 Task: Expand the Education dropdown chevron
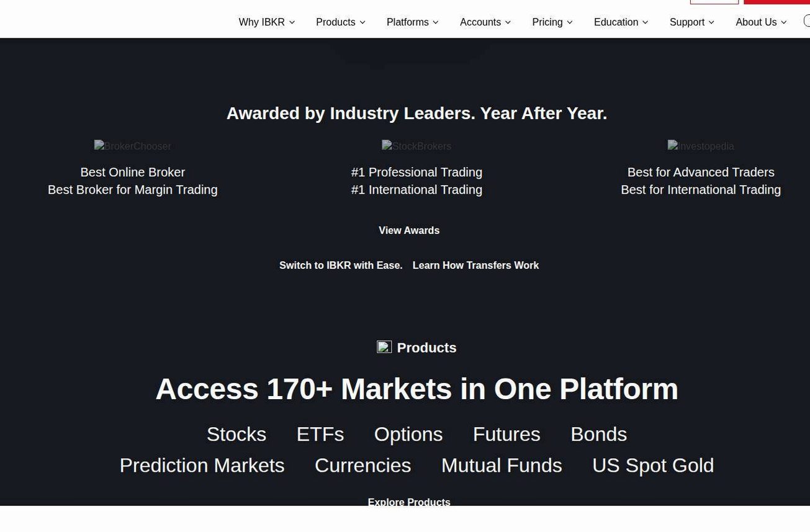pos(645,22)
